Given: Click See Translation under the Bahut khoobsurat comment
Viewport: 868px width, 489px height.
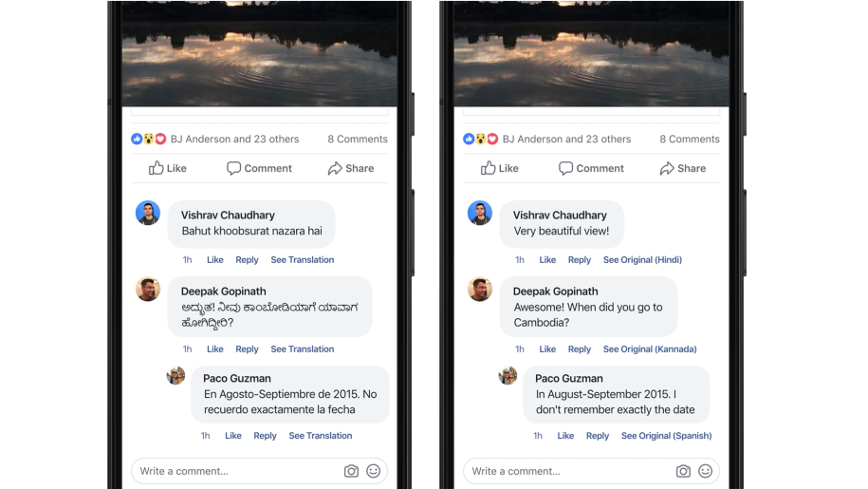Looking at the screenshot, I should [303, 260].
